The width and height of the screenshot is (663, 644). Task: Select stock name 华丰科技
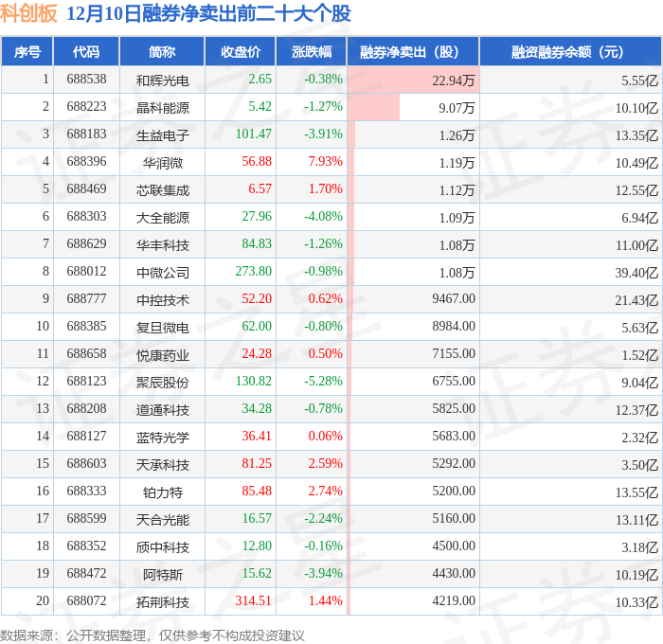pyautogui.click(x=162, y=245)
